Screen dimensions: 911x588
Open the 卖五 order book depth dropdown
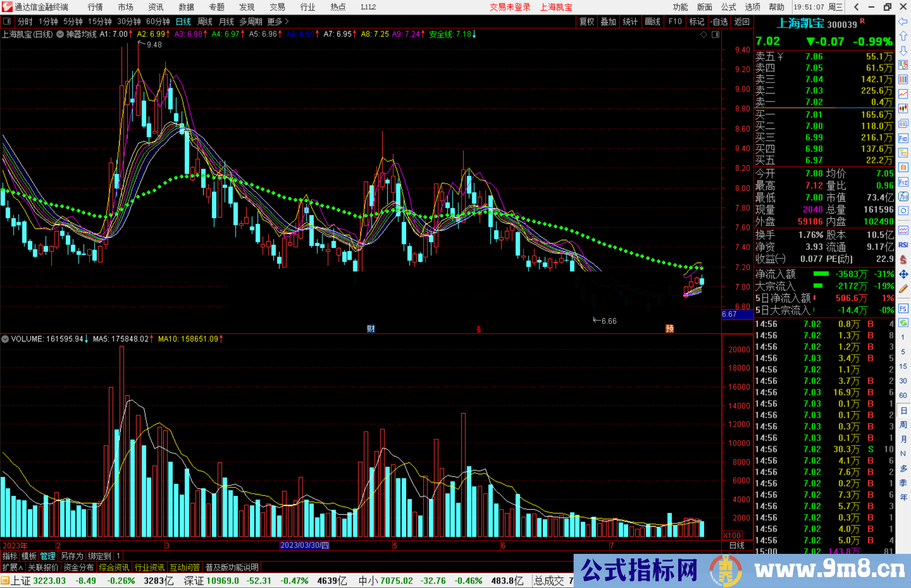click(x=780, y=56)
